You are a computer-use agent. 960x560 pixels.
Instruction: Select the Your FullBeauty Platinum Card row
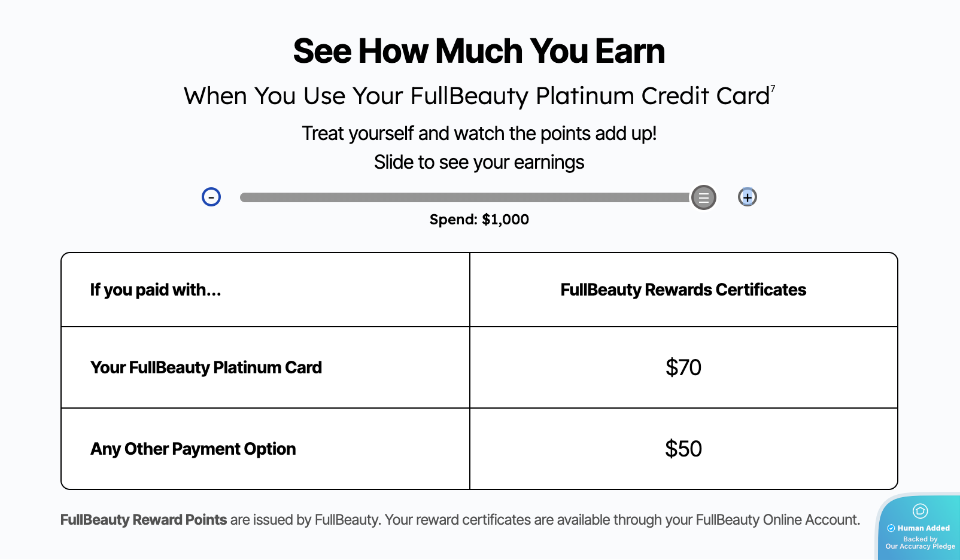pyautogui.click(x=206, y=367)
